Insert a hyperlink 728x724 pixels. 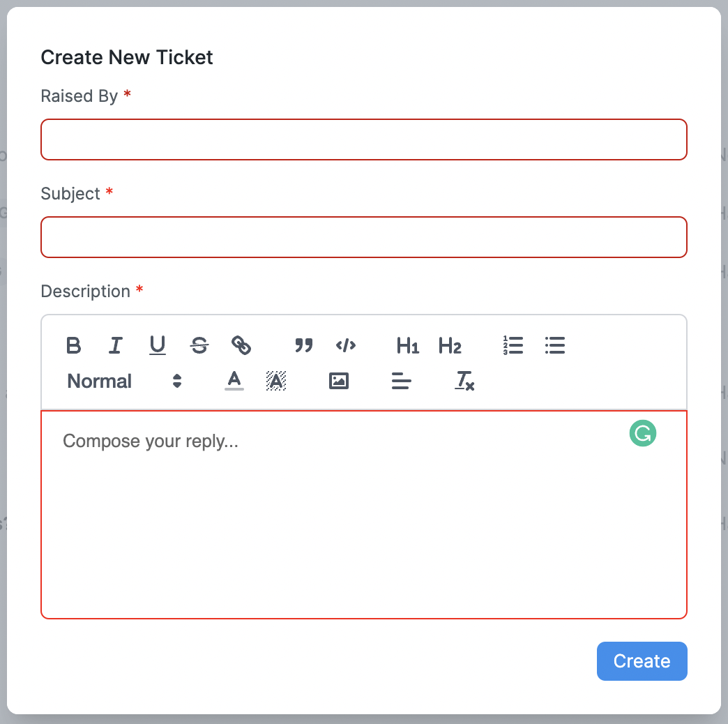tap(242, 345)
